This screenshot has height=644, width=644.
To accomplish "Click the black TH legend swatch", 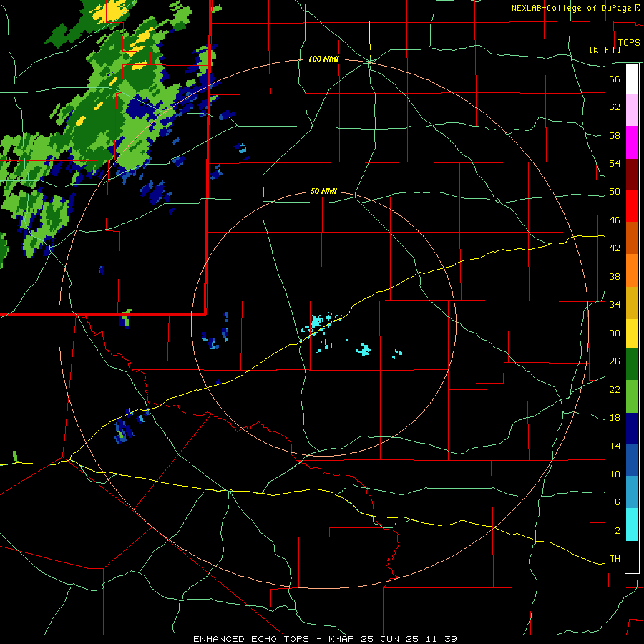I will tap(632, 557).
